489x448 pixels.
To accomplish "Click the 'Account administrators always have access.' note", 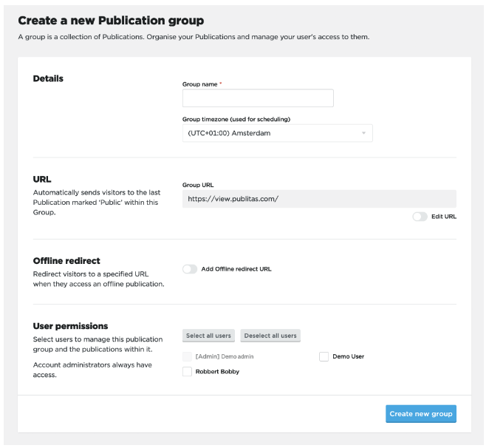I will coord(92,370).
